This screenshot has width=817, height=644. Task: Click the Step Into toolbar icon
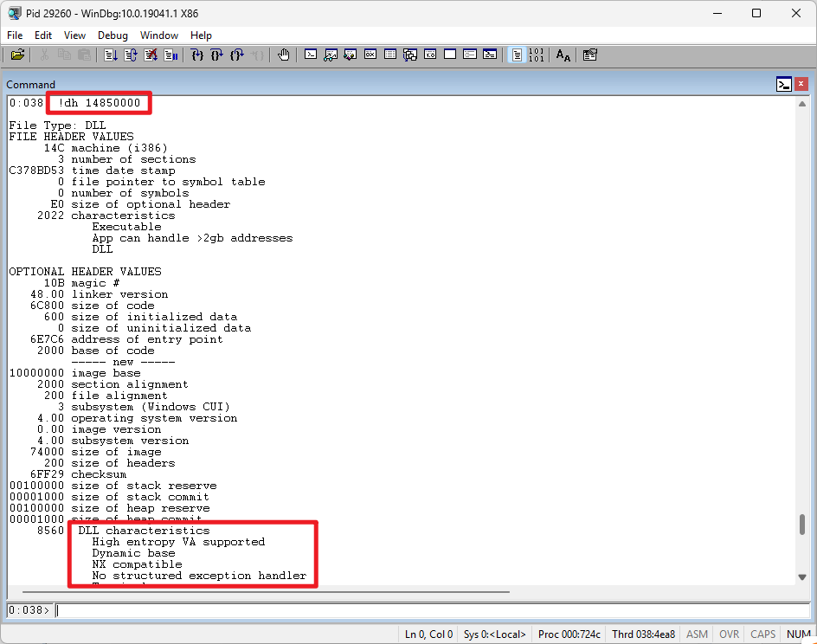[x=196, y=55]
